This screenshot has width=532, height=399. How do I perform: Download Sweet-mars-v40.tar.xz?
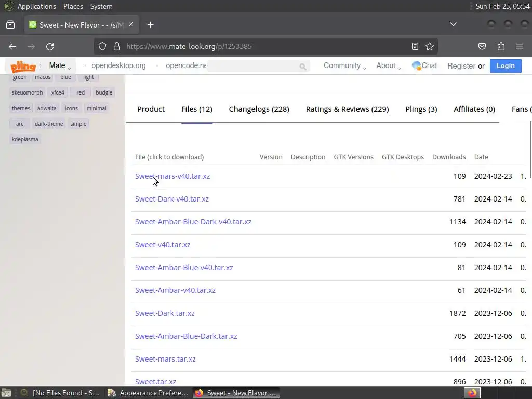[x=172, y=176]
